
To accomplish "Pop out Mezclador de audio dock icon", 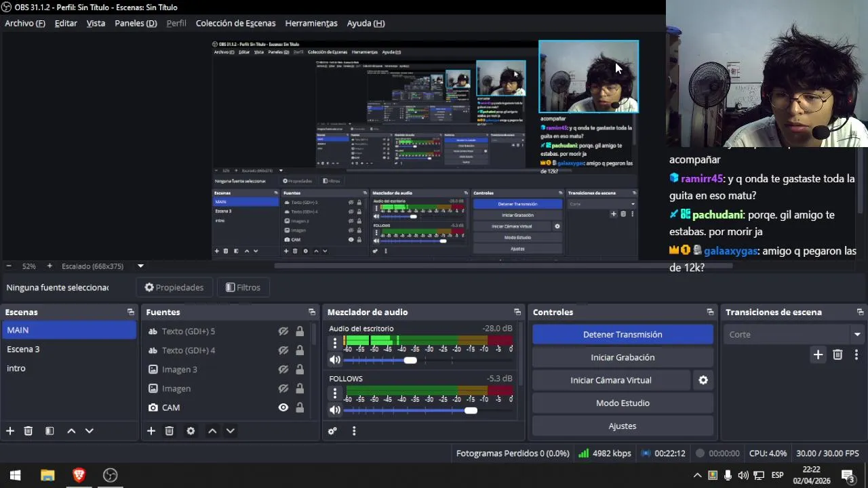I will pos(517,312).
